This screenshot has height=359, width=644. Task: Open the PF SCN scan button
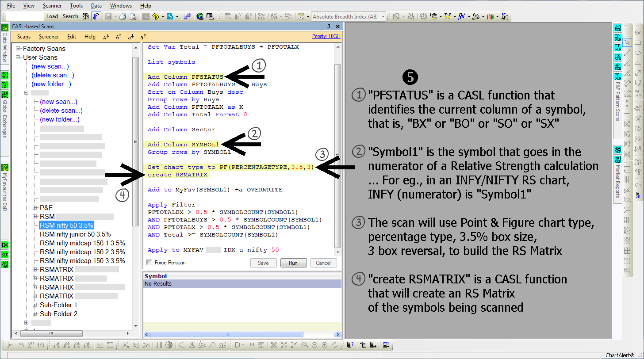[x=618, y=76]
